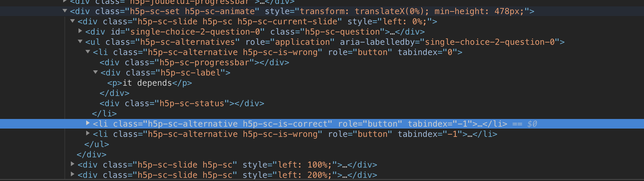Collapse the ul h5p-sc-alternatives node
Screen dimensions: 644x181
80,42
